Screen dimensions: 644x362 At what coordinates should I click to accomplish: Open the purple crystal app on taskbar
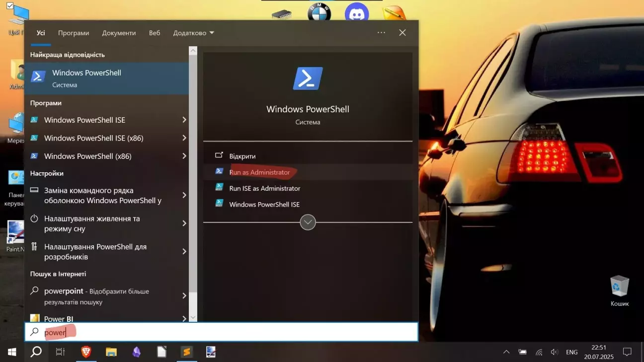coord(137,352)
